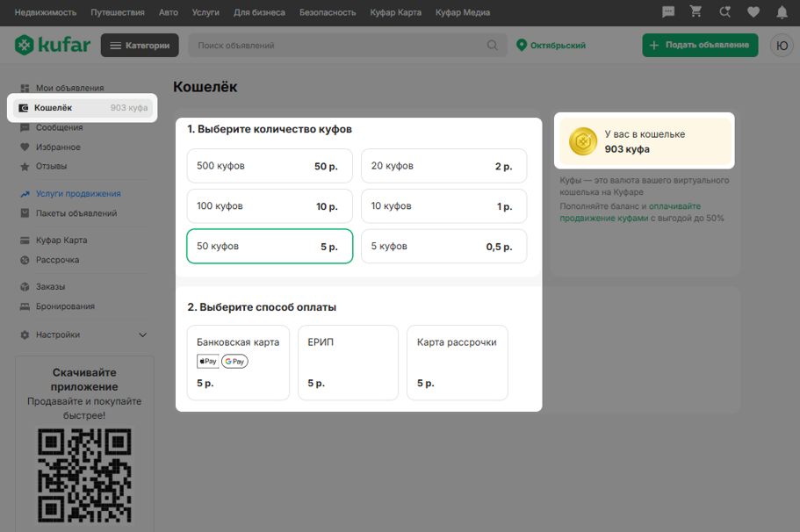Open the notifications bell
This screenshot has height=532, width=800.
pyautogui.click(x=782, y=12)
